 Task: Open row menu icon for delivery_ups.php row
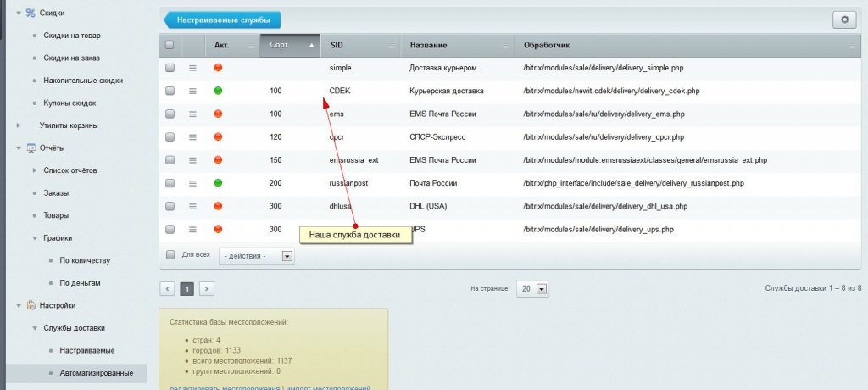click(x=192, y=229)
